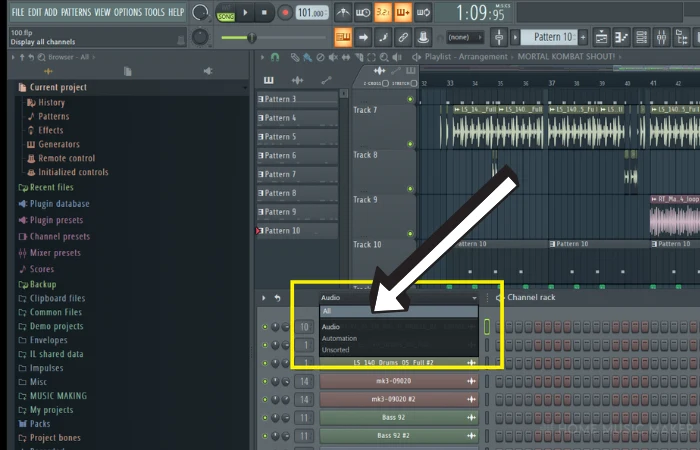Screen dimensions: 700x450
Task: Select the slip tool in playlist
Action: coord(346,57)
